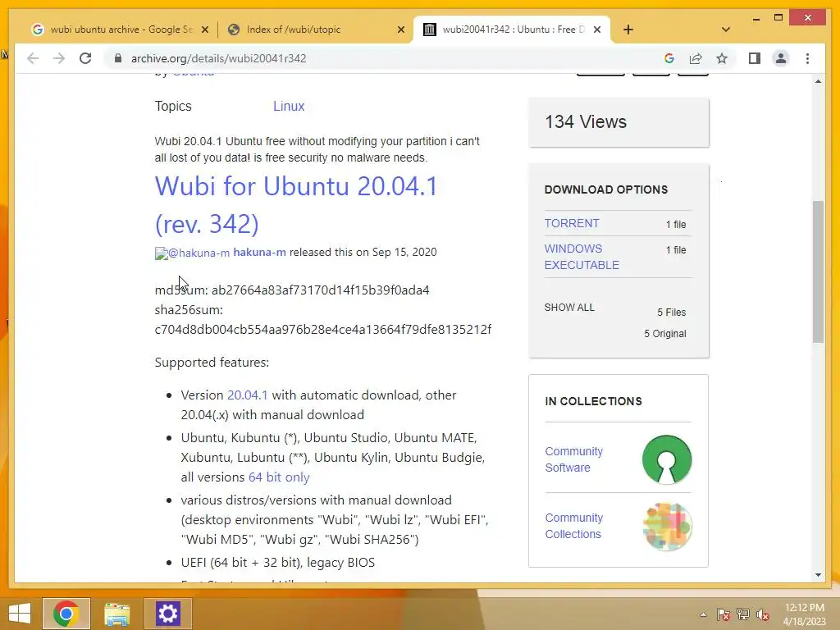840x630 pixels.
Task: Click the sha256sum hash value
Action: click(x=323, y=329)
